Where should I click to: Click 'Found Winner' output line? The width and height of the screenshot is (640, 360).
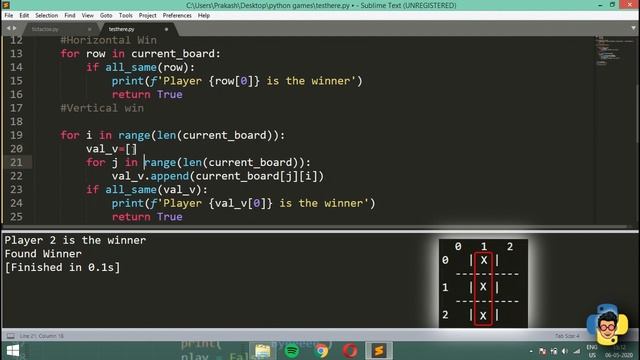[x=43, y=254]
